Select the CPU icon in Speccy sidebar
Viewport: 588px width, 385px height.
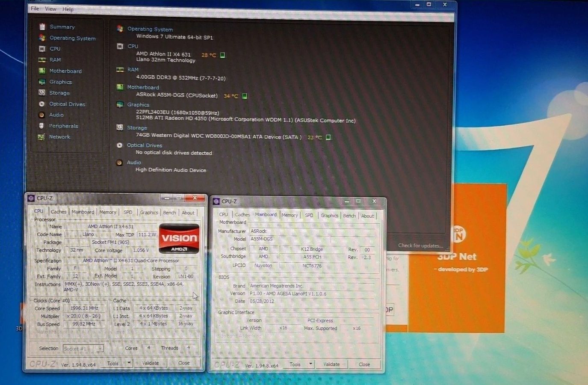(42, 49)
